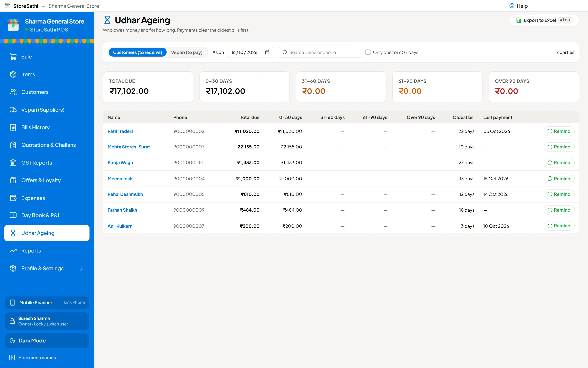The width and height of the screenshot is (588, 368).
Task: Click 7 parties count text
Action: (565, 52)
